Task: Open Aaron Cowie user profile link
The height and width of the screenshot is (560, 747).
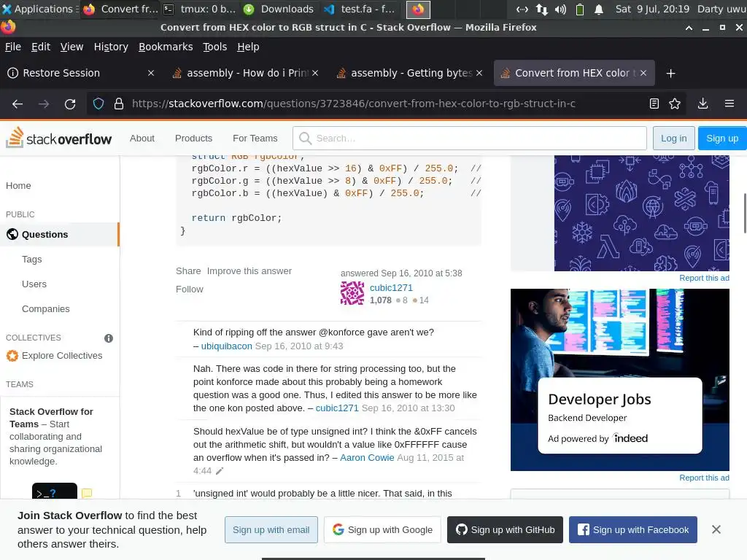Action: click(x=367, y=458)
